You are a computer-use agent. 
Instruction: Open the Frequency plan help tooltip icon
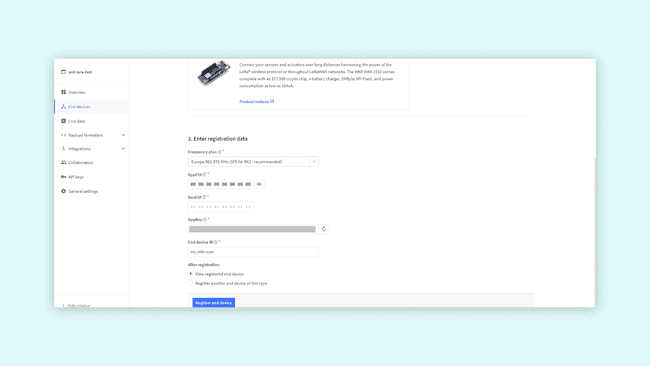(220, 152)
